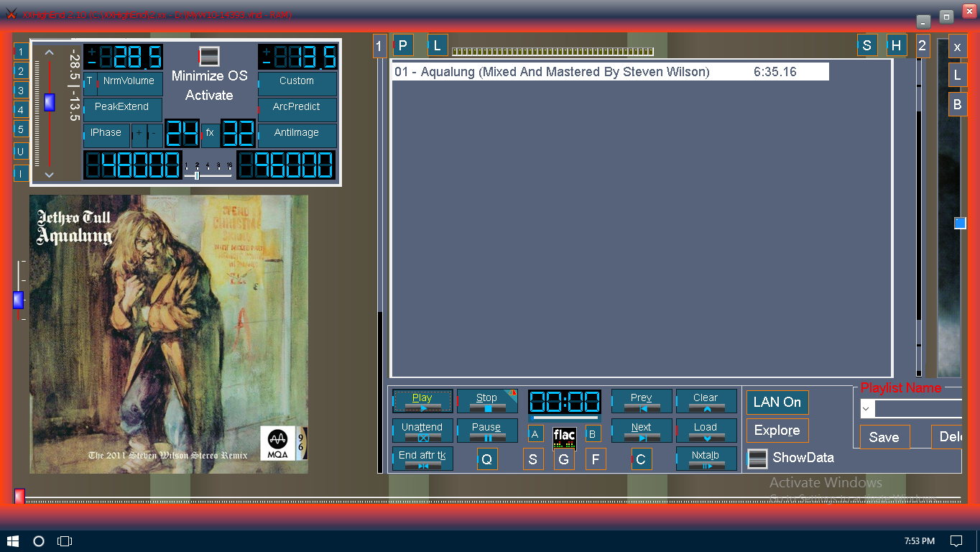Toggle the Minimize OS switch
Screen dimensions: 980x552
[x=209, y=57]
